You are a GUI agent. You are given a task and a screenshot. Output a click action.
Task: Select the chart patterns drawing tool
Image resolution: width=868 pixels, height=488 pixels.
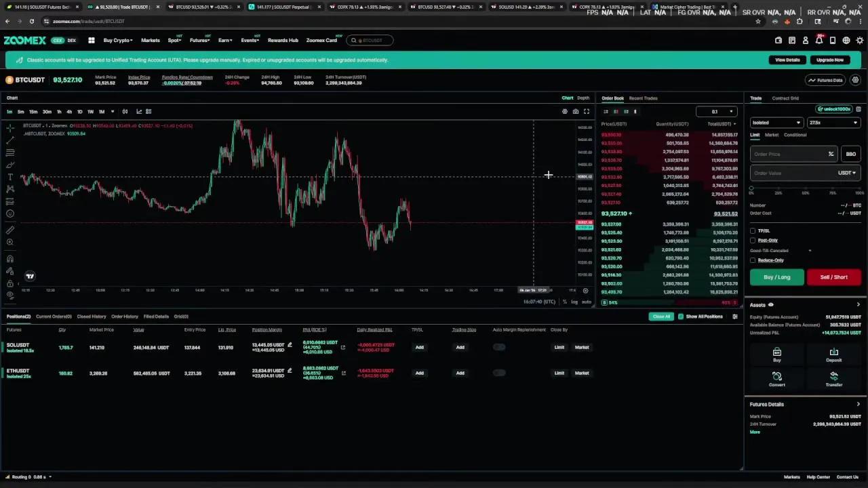point(10,189)
